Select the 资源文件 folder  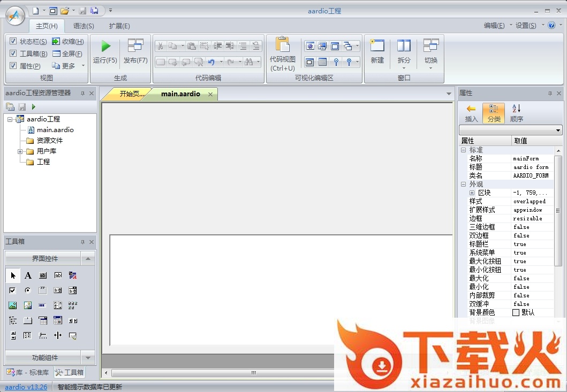point(50,141)
